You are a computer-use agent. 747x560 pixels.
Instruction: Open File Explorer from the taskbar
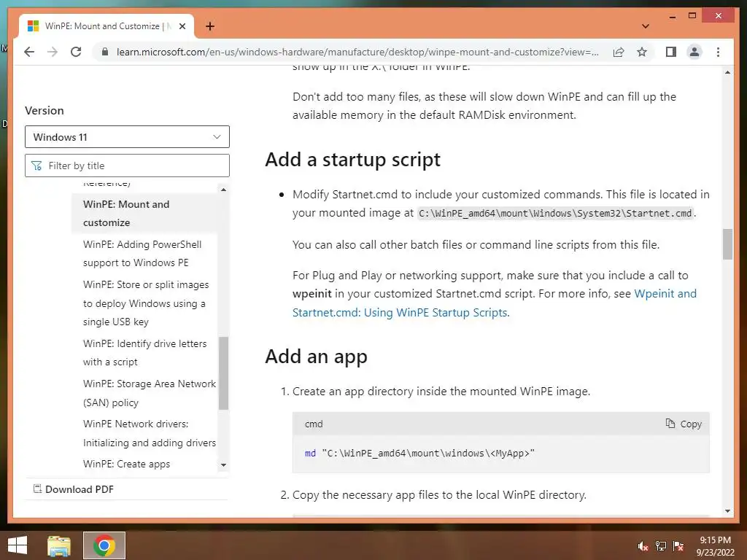pos(59,545)
